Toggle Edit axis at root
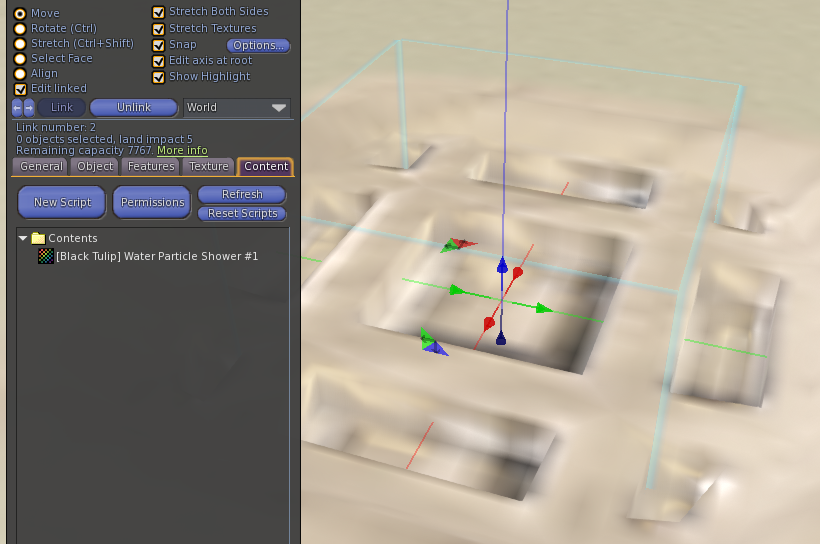 pos(158,61)
